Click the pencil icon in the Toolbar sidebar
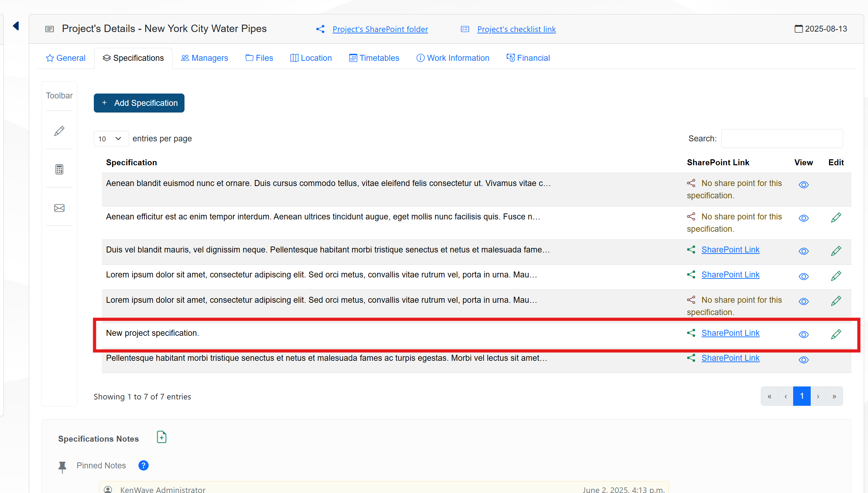Image resolution: width=868 pixels, height=493 pixels. point(59,131)
